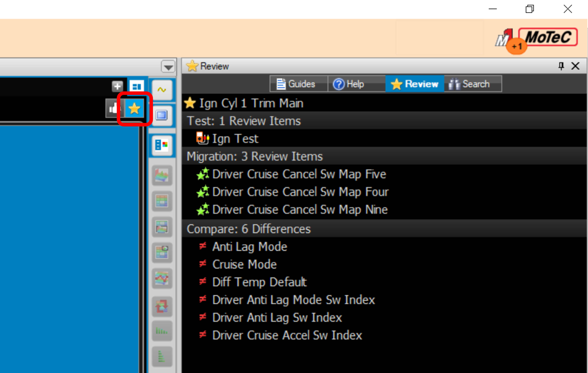This screenshot has width=588, height=373.
Task: Open the time graph sidebar icon
Action: pos(162,90)
